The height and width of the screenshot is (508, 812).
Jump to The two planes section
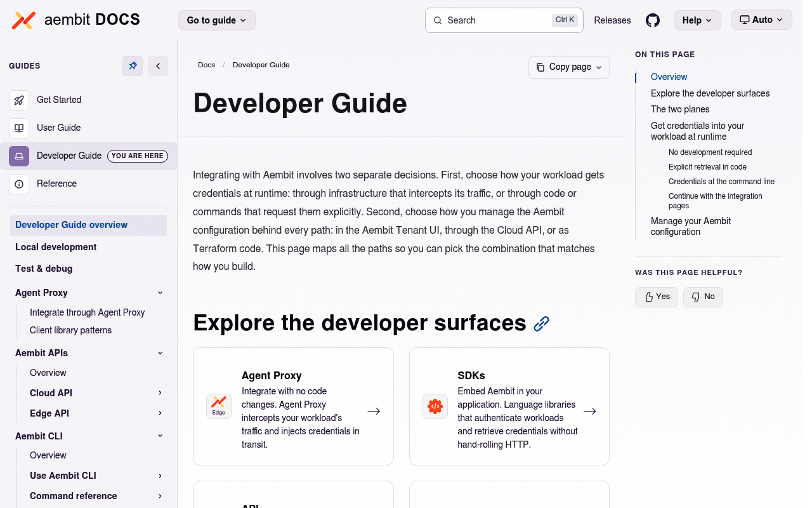point(680,109)
